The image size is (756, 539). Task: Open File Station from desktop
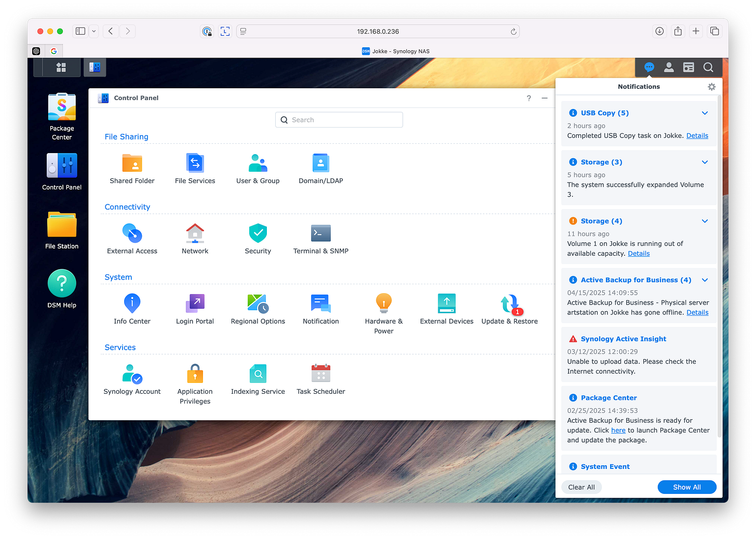(x=62, y=230)
